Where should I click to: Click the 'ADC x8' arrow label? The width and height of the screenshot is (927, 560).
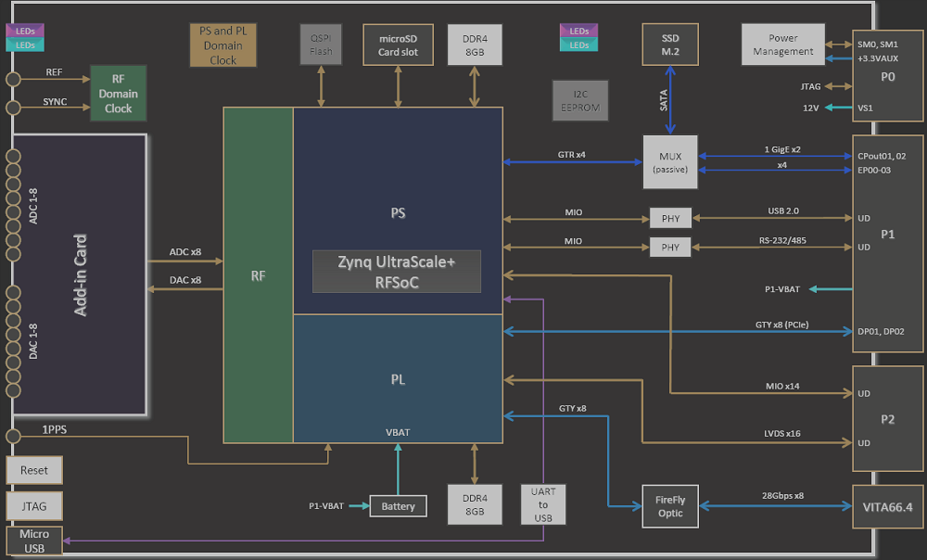[x=185, y=252]
